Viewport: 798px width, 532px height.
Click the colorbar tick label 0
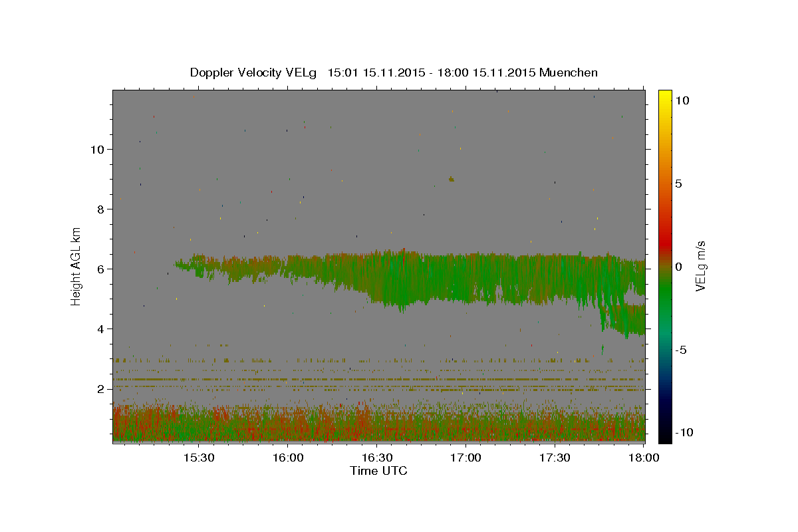click(679, 267)
